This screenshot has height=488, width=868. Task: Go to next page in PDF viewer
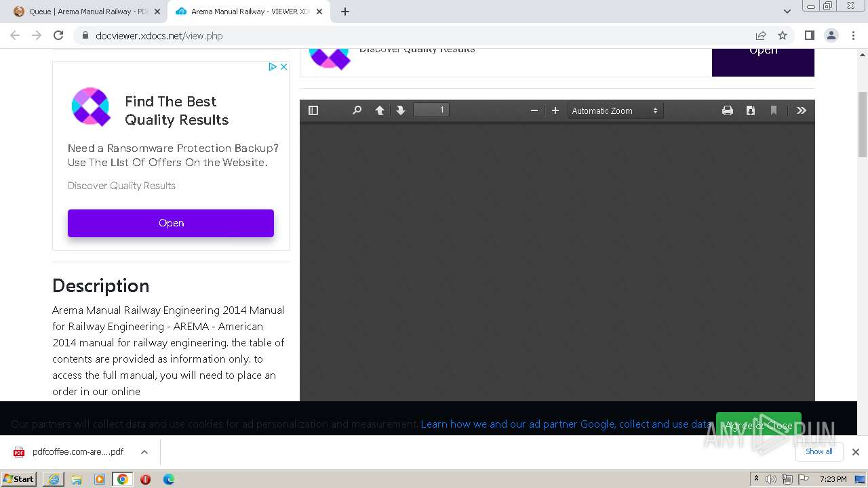tap(401, 110)
